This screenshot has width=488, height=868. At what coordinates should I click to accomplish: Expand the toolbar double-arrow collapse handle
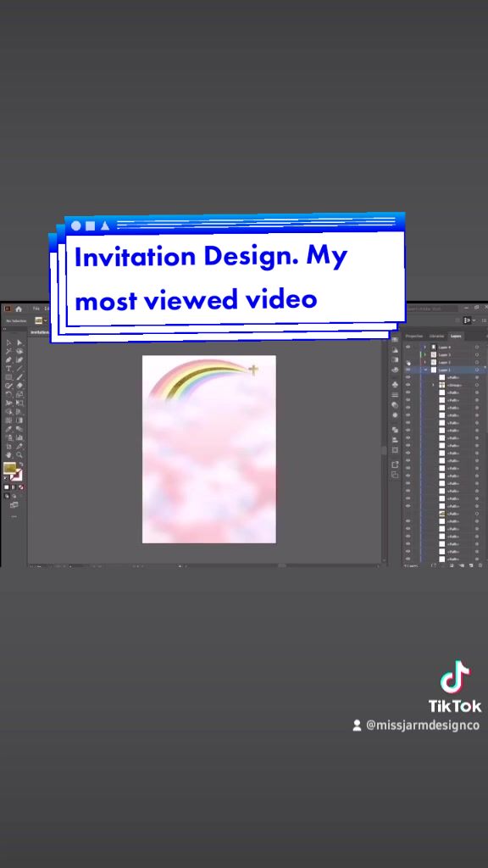pos(6,329)
